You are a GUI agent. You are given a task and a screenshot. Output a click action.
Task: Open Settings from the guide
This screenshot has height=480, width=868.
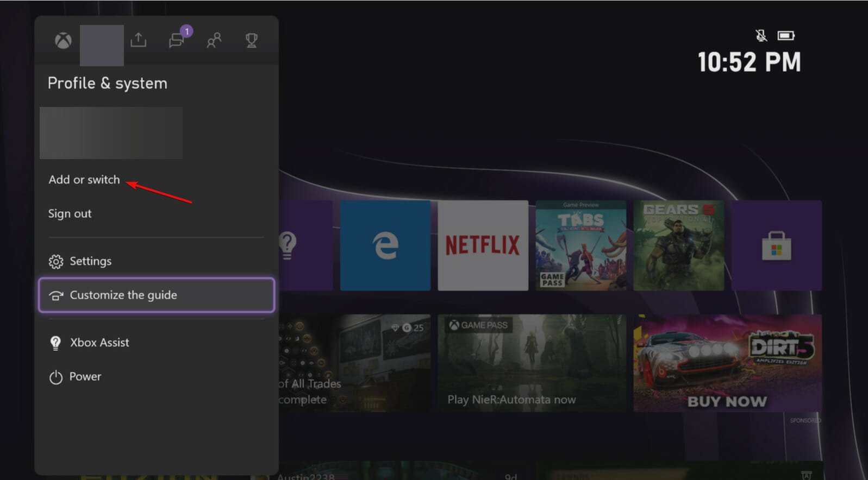pyautogui.click(x=157, y=261)
